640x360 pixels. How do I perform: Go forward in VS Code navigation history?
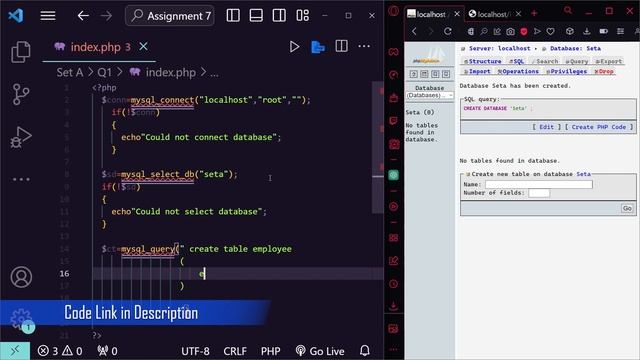pos(106,16)
